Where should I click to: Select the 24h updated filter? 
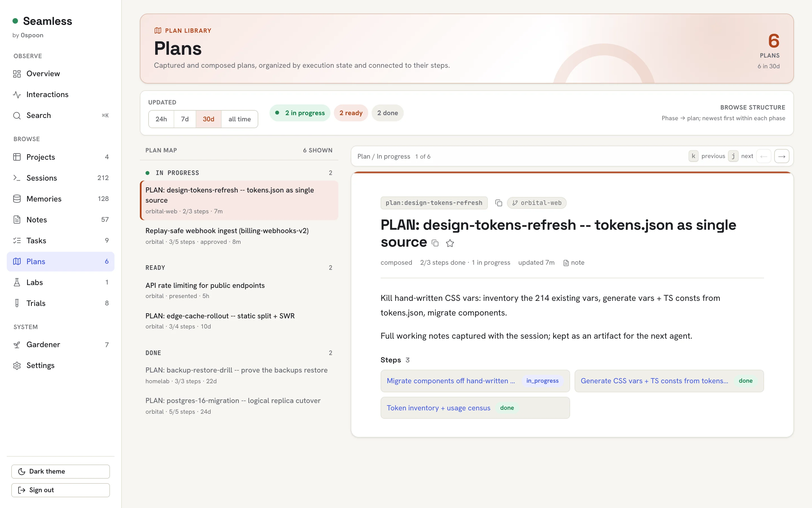click(161, 119)
